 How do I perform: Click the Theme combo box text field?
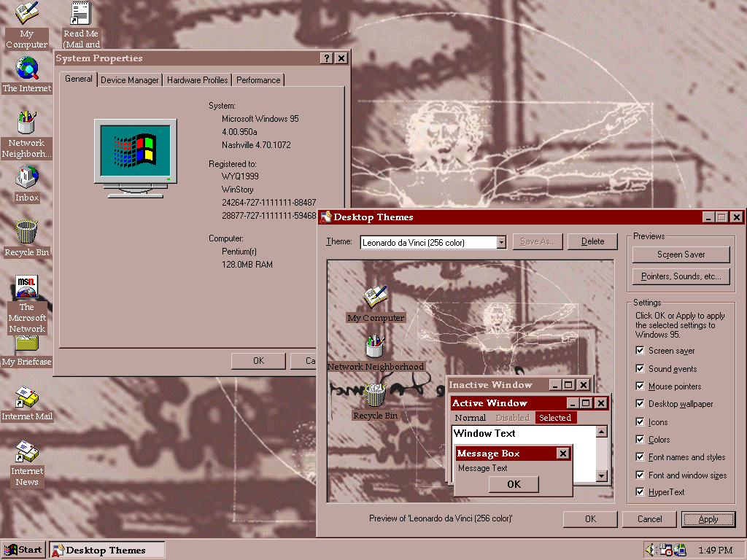428,242
